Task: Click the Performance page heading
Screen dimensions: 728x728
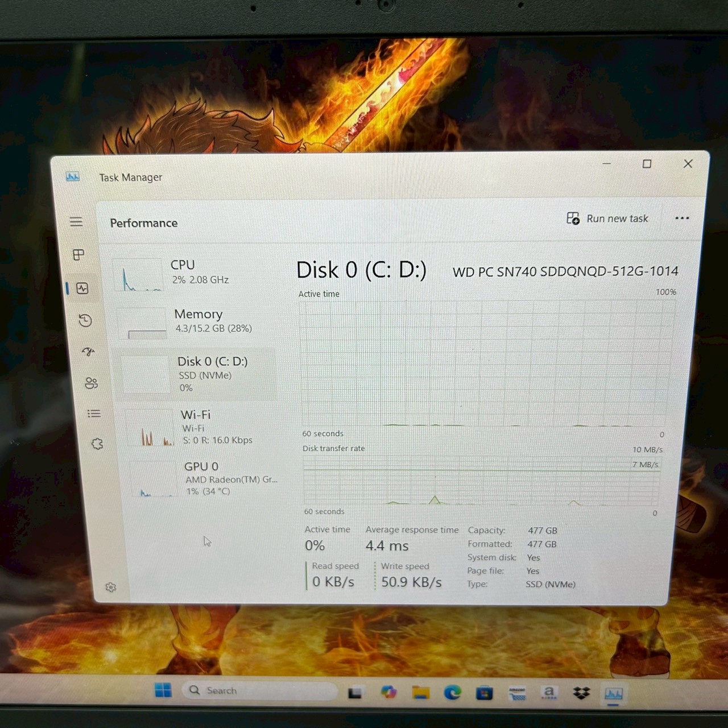Action: [144, 223]
